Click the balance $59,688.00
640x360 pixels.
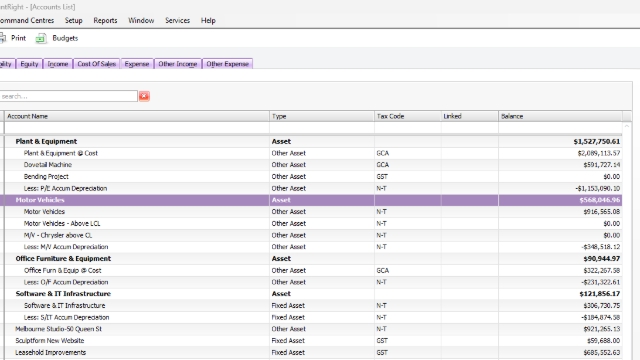click(603, 340)
